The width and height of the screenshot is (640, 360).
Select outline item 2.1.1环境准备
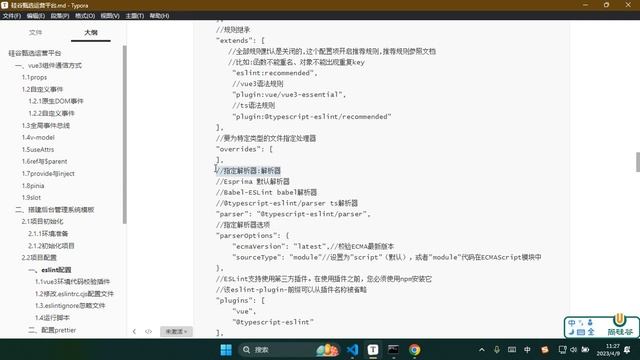[48, 233]
